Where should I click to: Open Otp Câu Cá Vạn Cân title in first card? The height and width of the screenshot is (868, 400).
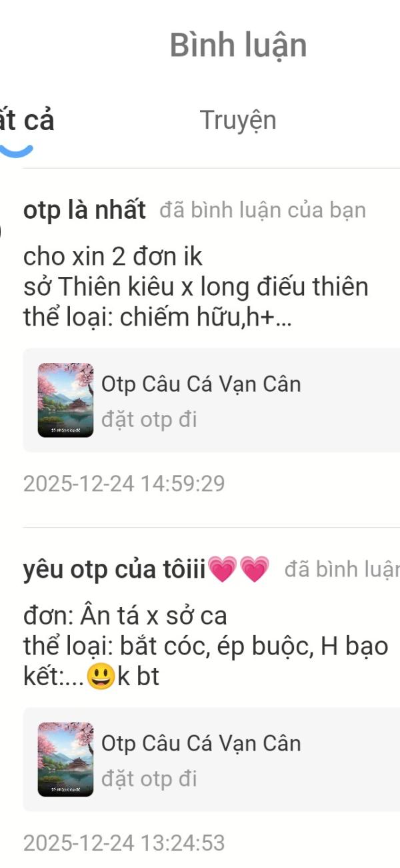(201, 384)
